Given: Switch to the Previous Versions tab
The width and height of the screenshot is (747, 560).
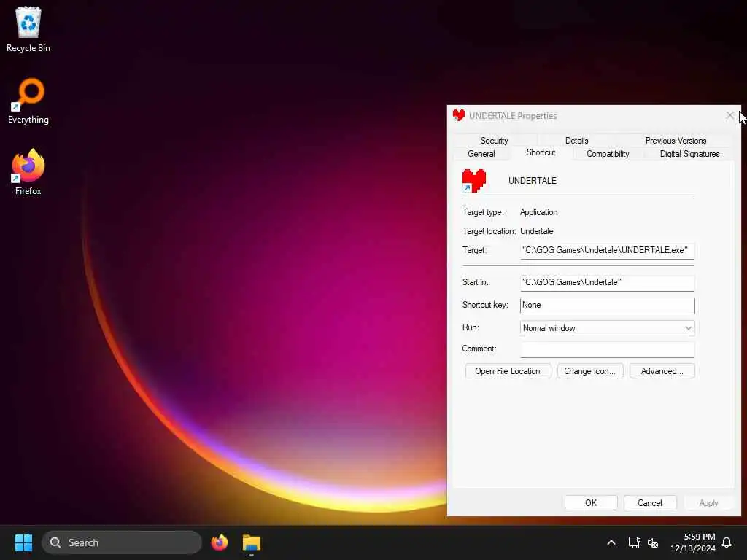Looking at the screenshot, I should tap(676, 141).
